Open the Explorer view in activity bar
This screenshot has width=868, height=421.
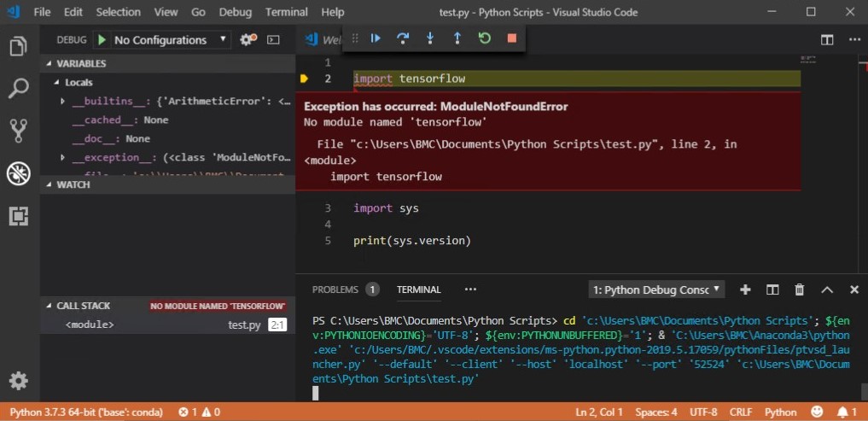[x=19, y=46]
